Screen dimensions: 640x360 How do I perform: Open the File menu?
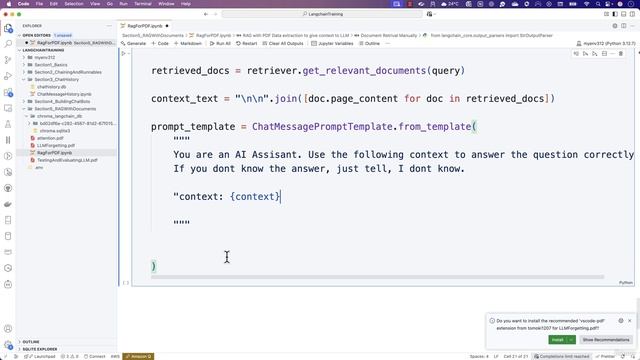tap(39, 4)
